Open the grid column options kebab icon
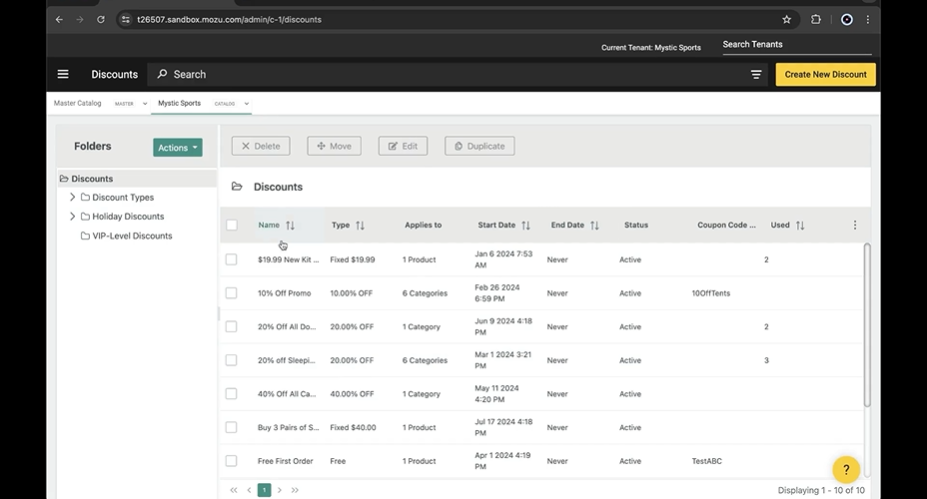Viewport: 927px width, 499px height. [x=855, y=225]
